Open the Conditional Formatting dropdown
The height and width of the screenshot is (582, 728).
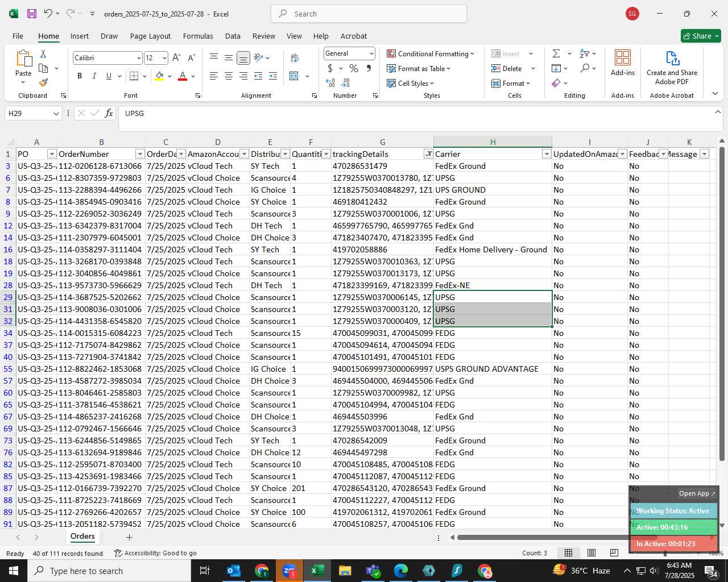click(x=431, y=53)
